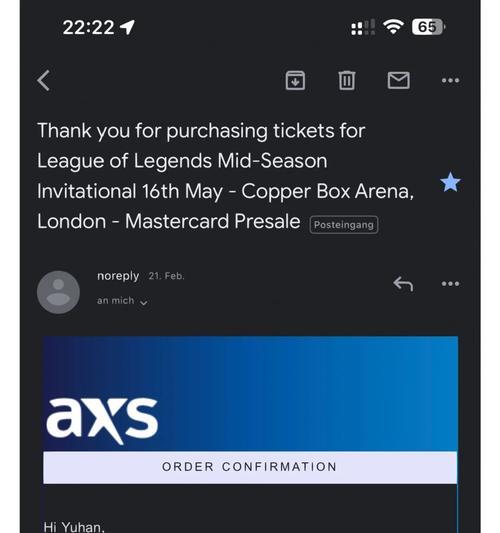
Task: Tap the Posteingang label tag
Action: click(x=344, y=225)
